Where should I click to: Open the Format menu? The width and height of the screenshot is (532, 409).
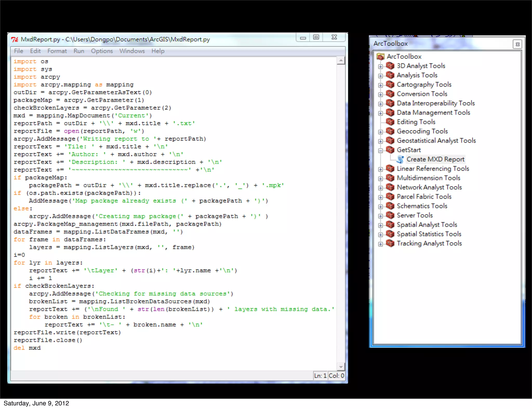click(57, 51)
